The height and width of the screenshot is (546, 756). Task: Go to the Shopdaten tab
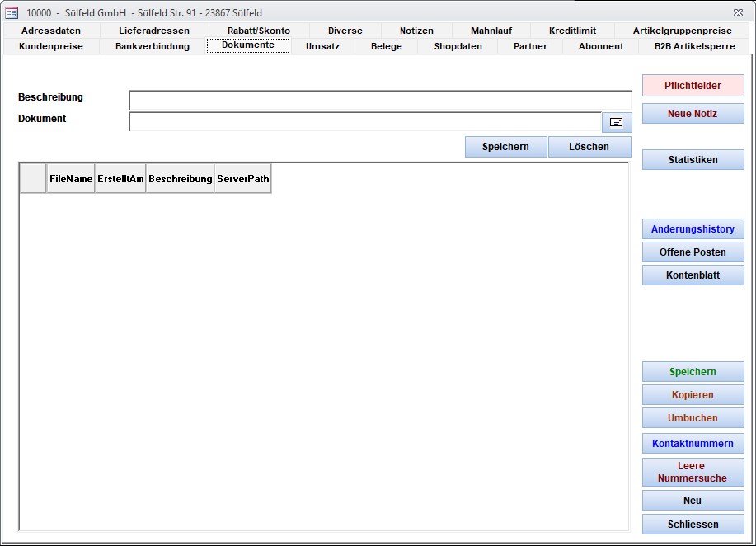coord(458,46)
